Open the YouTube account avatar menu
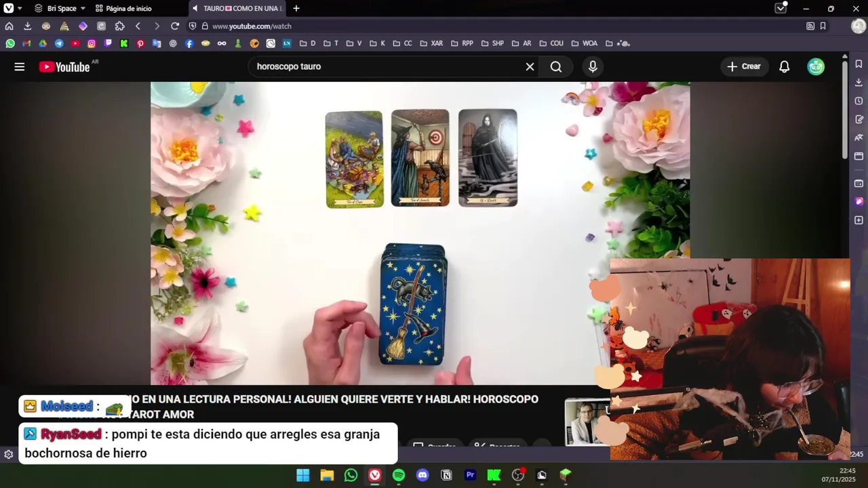The width and height of the screenshot is (868, 488). pos(816,66)
